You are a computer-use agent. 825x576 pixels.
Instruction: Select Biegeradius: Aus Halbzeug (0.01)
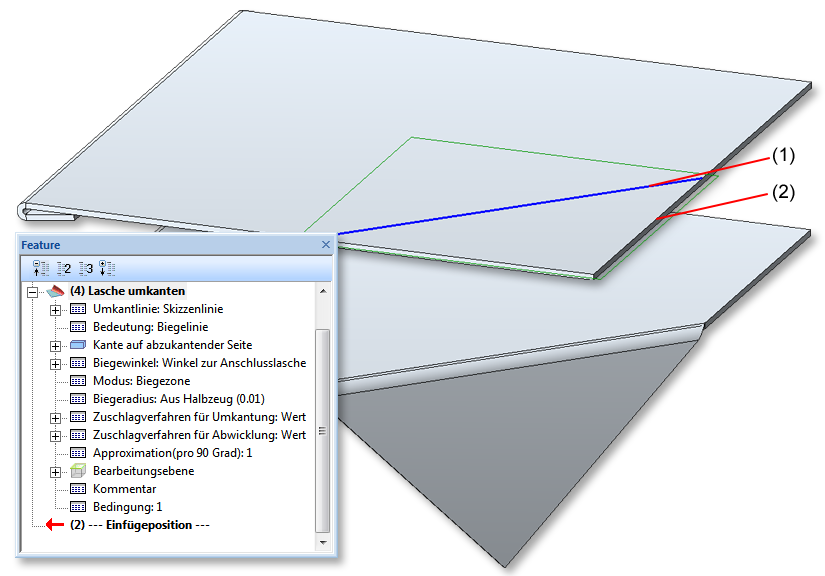[179, 399]
